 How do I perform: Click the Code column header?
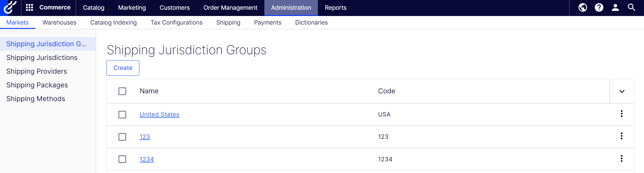pyautogui.click(x=387, y=91)
